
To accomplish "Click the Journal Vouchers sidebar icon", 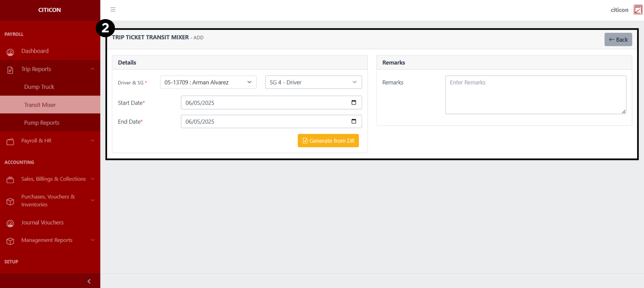I will coord(10,223).
